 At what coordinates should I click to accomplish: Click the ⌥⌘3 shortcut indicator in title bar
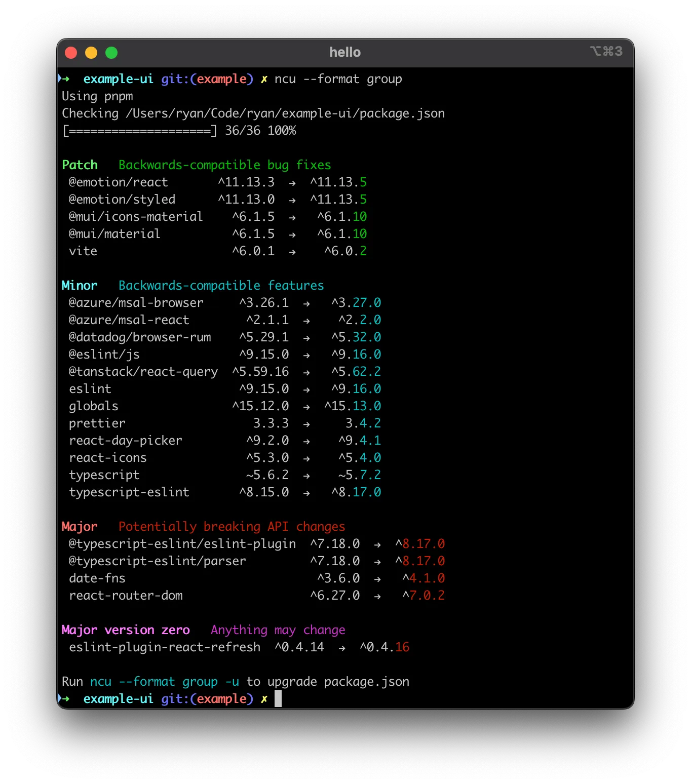tap(606, 51)
